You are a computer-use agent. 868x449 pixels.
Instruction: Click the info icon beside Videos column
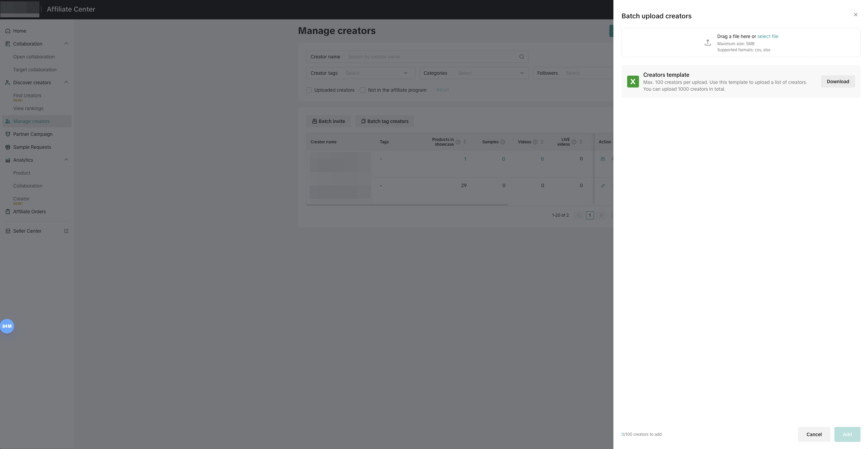pyautogui.click(x=535, y=142)
